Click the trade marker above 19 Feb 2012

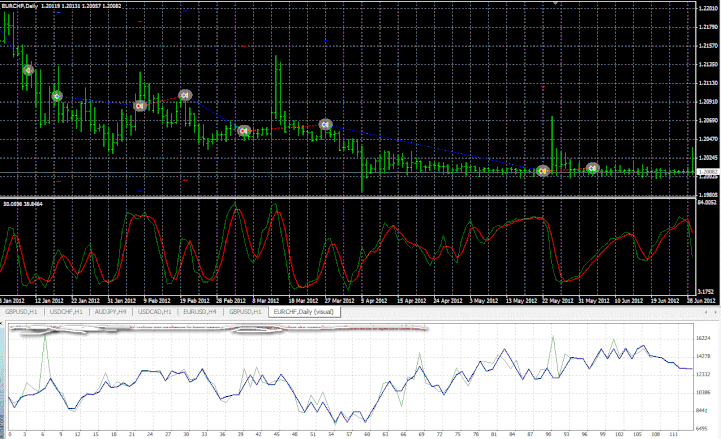[185, 95]
